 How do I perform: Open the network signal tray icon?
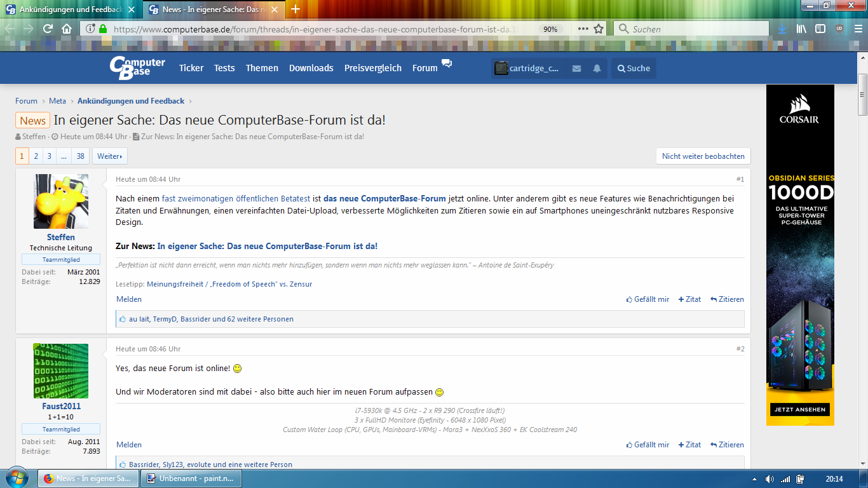785,479
